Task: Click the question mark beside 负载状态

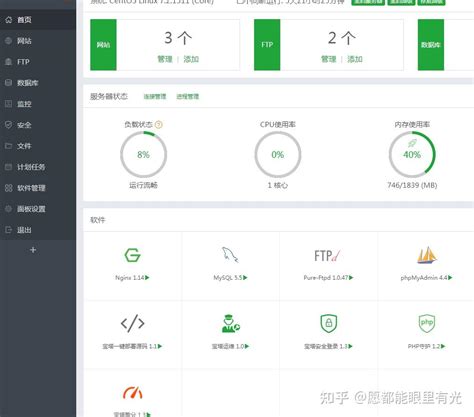Action: [159, 125]
